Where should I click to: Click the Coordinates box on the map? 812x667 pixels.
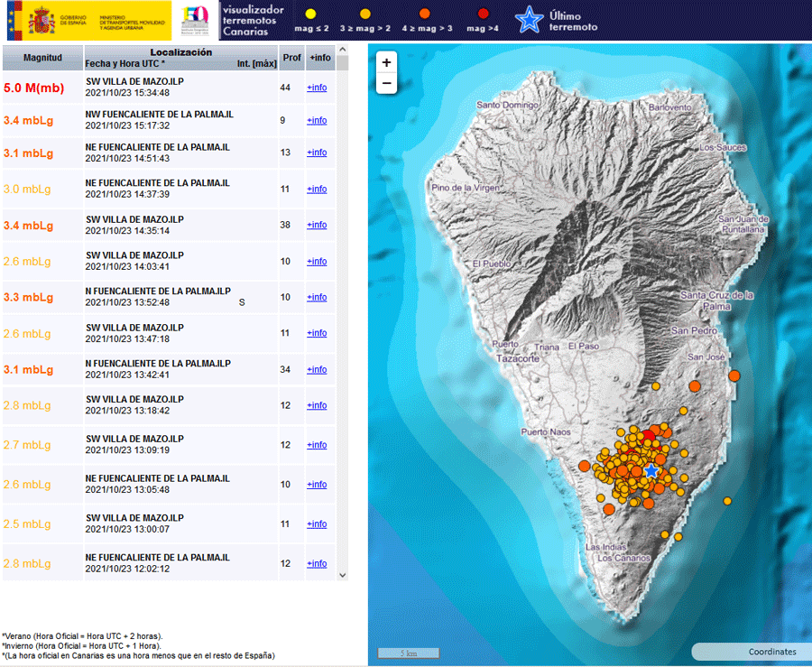(752, 652)
